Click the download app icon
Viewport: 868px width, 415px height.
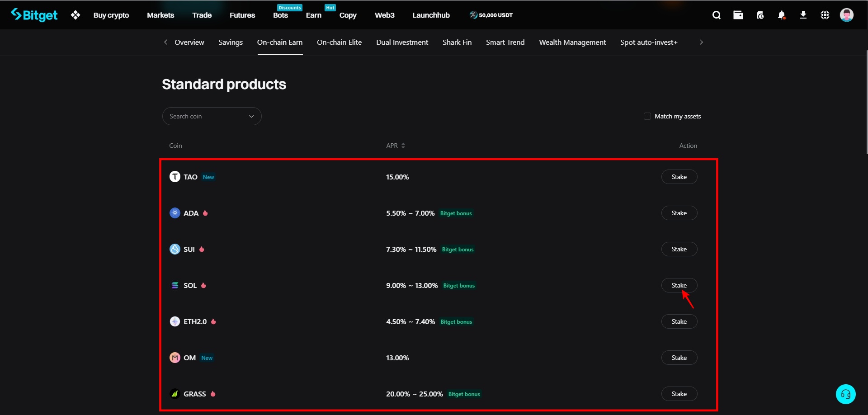click(x=803, y=15)
